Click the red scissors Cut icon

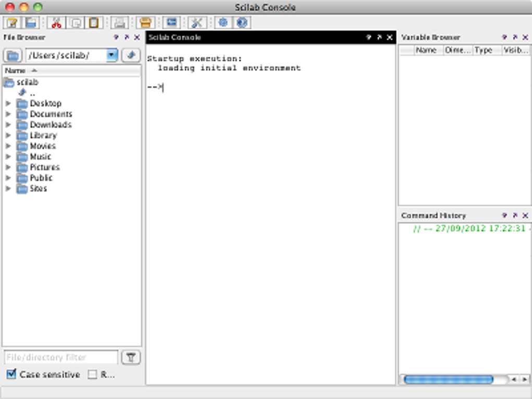tap(56, 23)
